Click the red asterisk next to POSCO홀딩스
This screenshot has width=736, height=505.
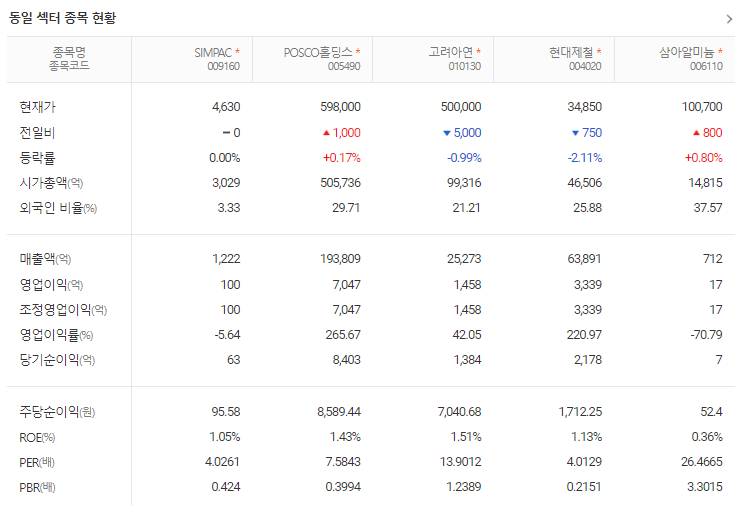pos(358,51)
